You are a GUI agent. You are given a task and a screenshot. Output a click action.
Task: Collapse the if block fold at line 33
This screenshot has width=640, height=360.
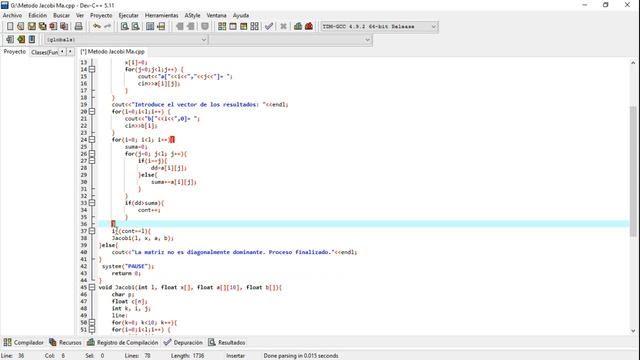(x=92, y=203)
